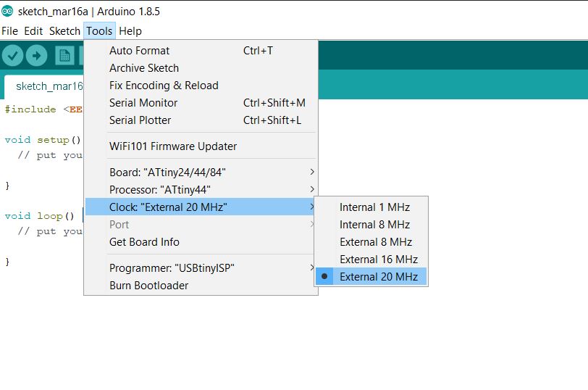Open the Sketch menu
The image size is (588, 390).
(64, 31)
